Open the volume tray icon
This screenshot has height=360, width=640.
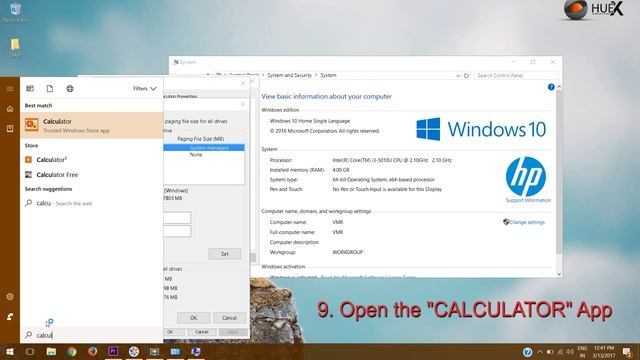pos(570,352)
